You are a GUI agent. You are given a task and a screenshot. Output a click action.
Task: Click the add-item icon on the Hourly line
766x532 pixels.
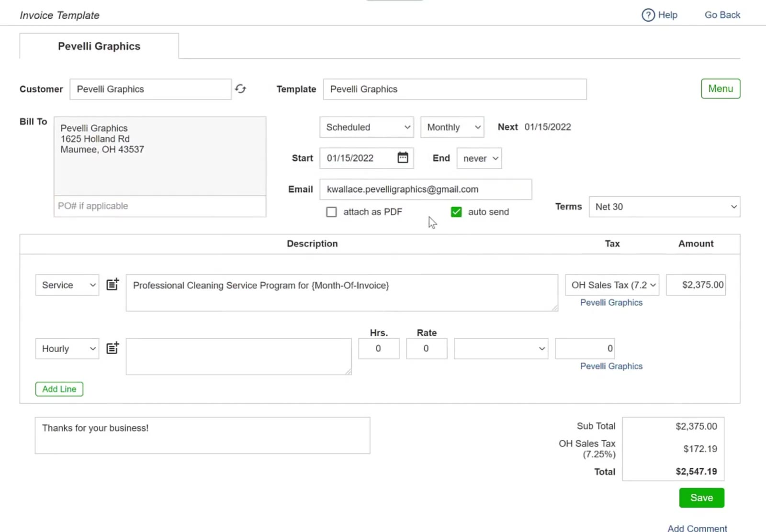pos(113,348)
